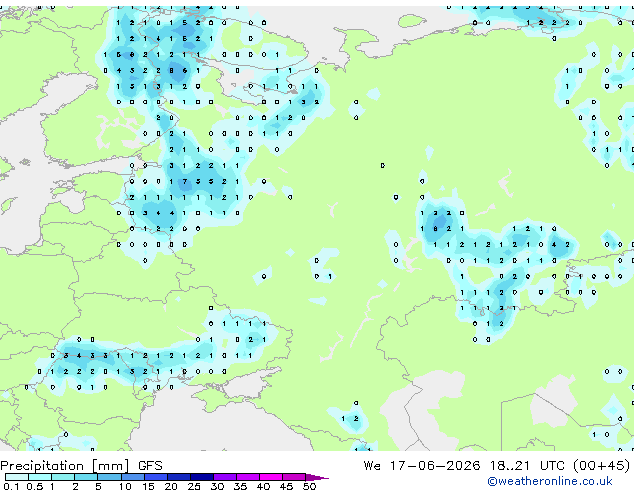The image size is (634, 490).
Task: Click the 30 to 35 mm legend swatch
Action: coord(224,477)
